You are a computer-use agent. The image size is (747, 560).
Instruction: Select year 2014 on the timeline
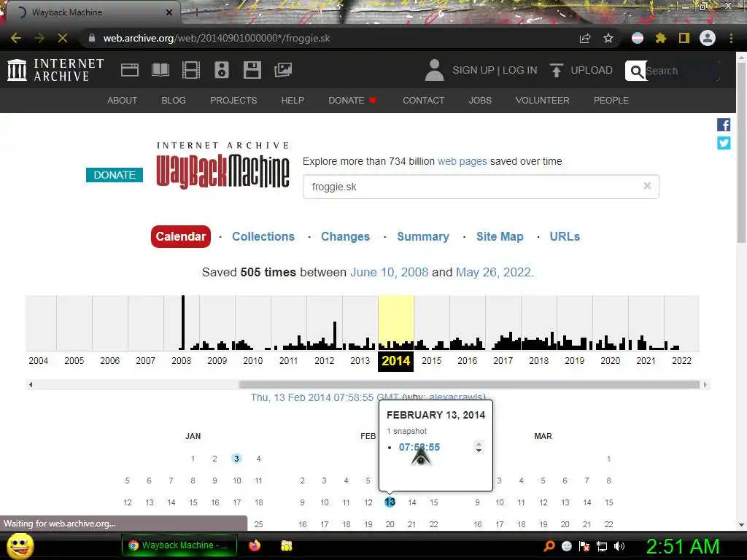pos(395,361)
